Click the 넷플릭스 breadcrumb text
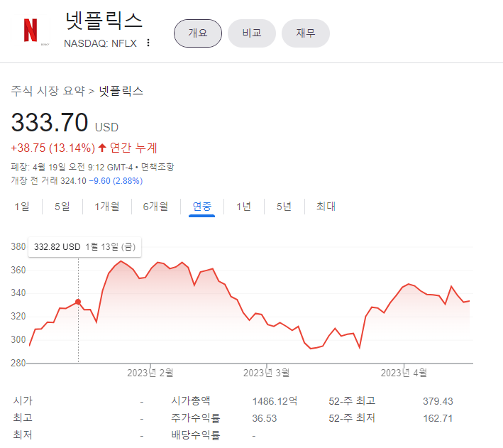The width and height of the screenshot is (503, 448). 121,91
